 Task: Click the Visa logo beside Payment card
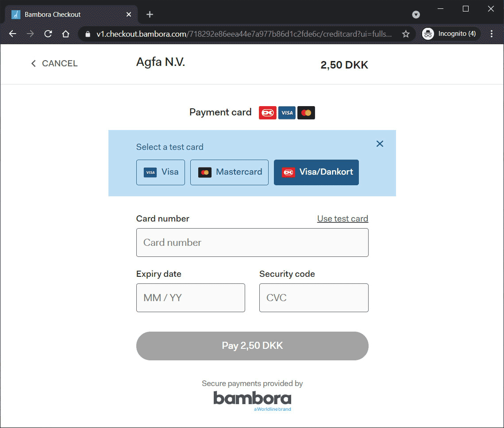tap(287, 113)
